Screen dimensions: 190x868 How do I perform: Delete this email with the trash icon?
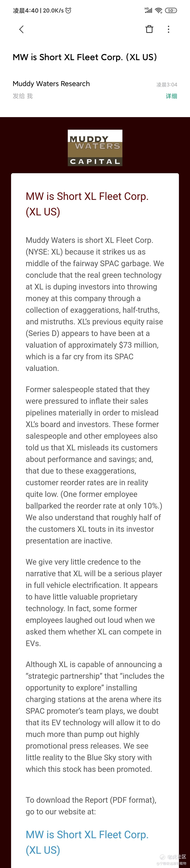point(149,29)
